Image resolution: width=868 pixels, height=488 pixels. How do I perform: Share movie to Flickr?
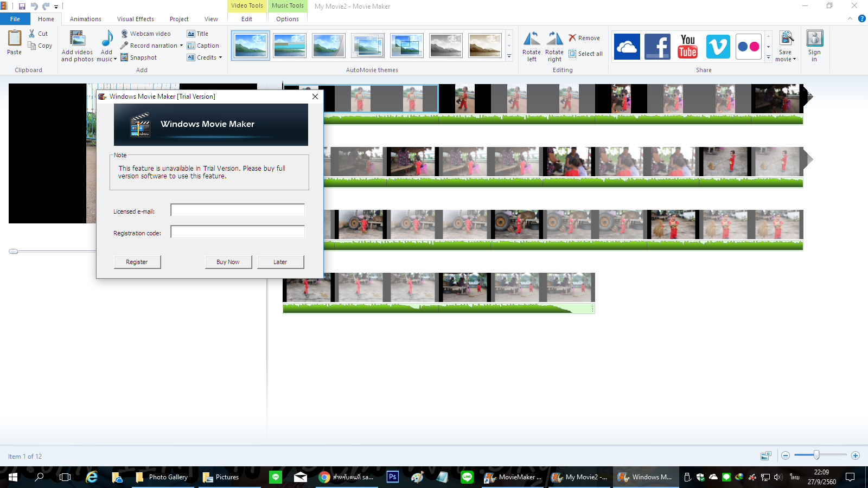coord(749,46)
